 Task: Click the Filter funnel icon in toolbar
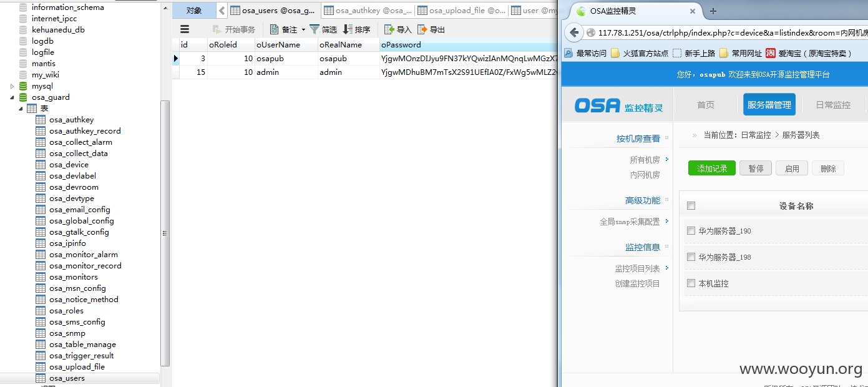coord(315,29)
